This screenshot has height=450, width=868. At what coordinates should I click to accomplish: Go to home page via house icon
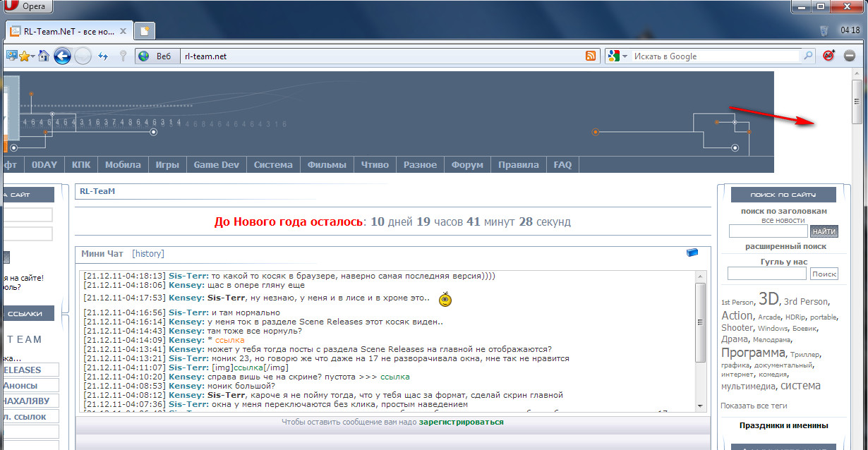tap(44, 56)
